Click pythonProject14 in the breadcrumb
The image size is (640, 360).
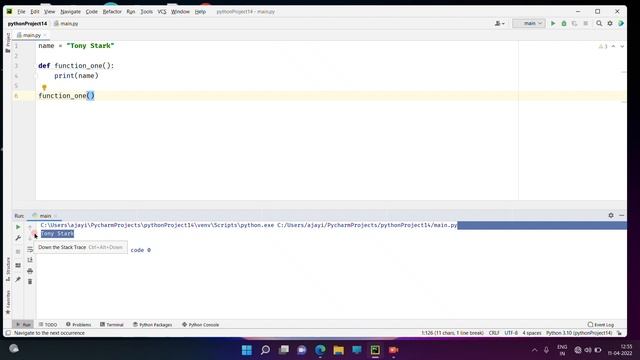pyautogui.click(x=27, y=24)
